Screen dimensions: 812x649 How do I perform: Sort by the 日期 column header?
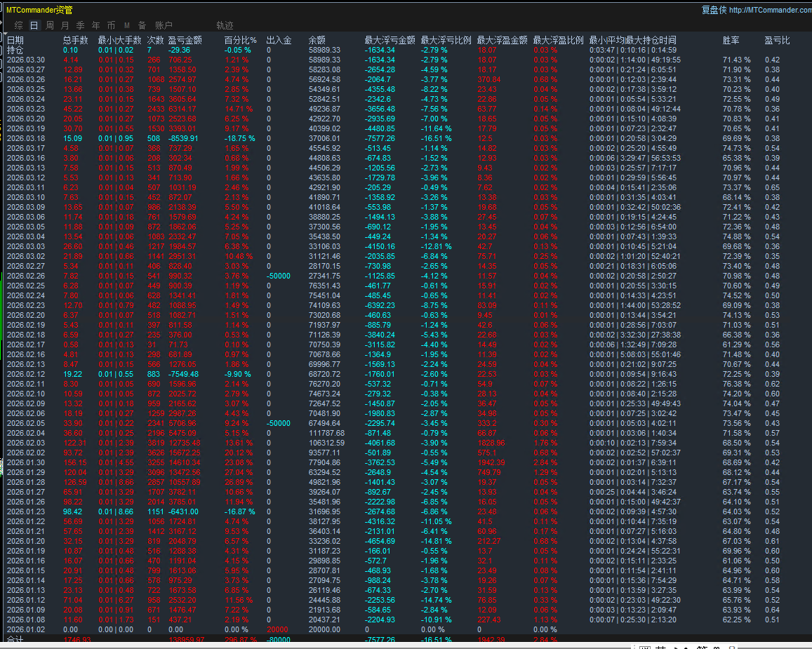[x=15, y=41]
